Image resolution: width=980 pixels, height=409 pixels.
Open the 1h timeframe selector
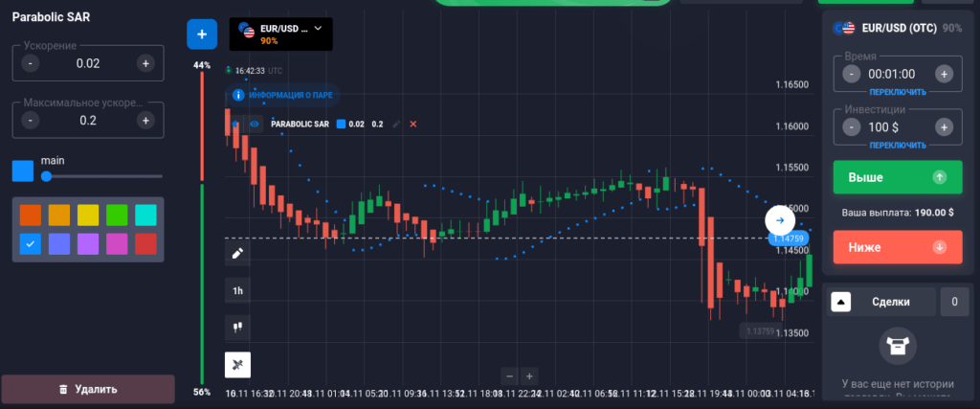click(x=237, y=290)
